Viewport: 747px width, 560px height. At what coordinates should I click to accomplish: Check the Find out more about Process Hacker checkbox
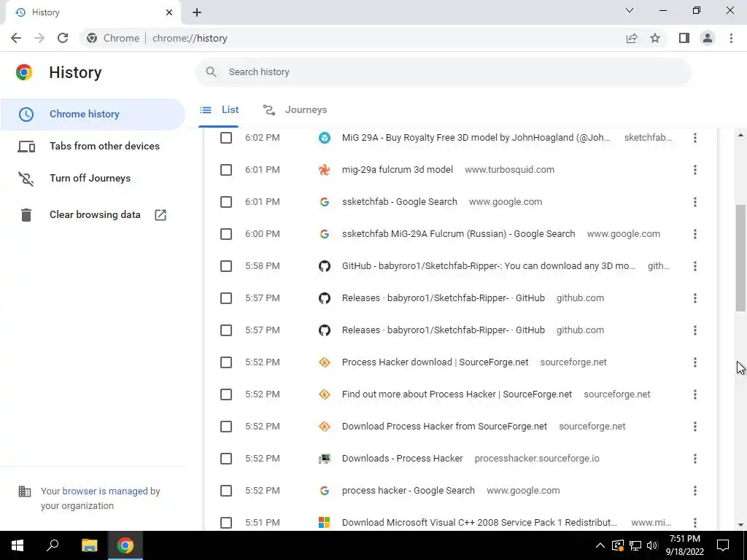tap(226, 394)
